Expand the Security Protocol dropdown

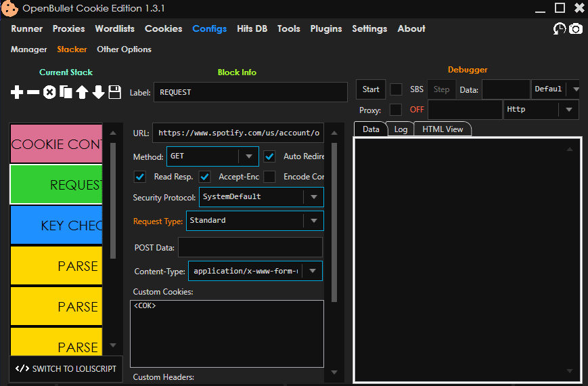tap(261, 197)
